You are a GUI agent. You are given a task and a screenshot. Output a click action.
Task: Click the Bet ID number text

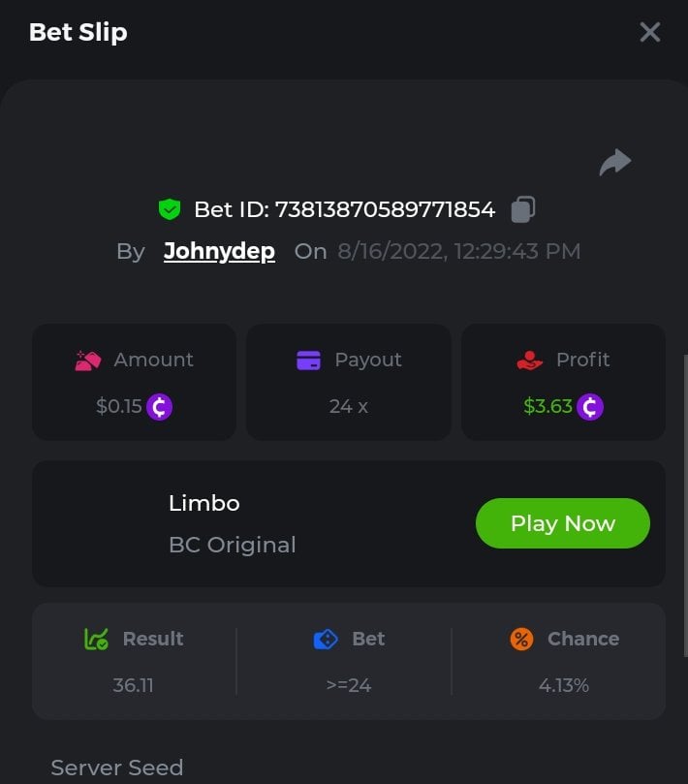[385, 209]
